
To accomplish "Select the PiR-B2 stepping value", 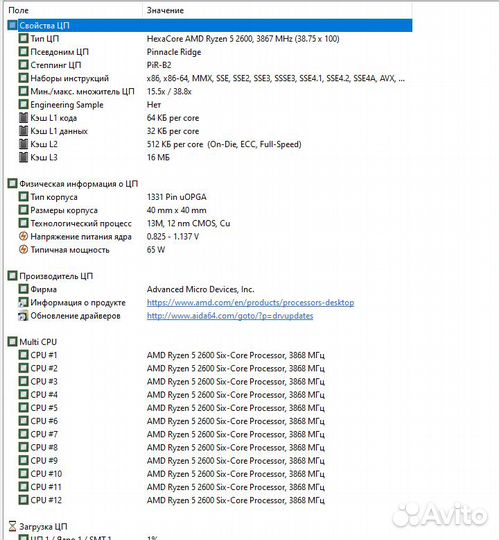I will [159, 65].
